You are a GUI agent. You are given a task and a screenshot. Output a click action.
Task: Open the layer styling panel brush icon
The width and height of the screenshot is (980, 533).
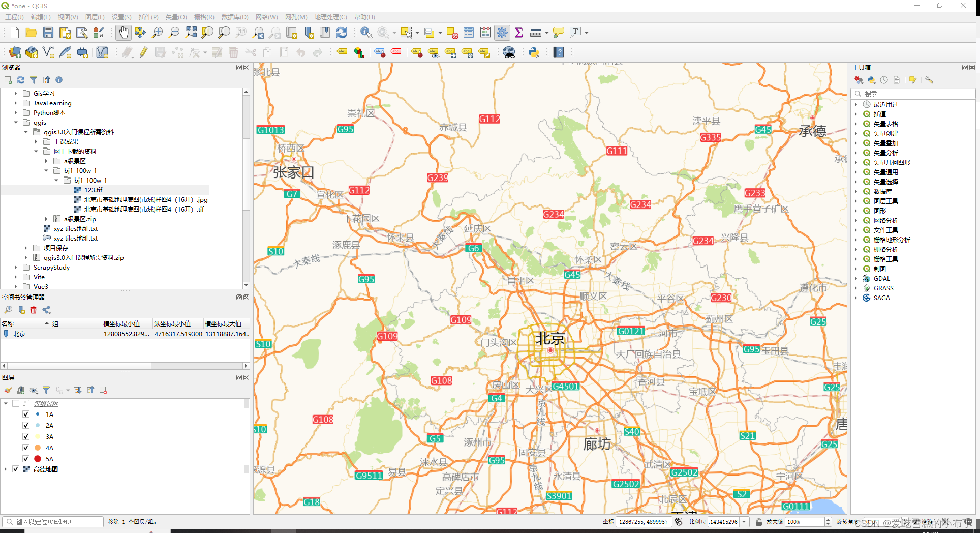(8, 390)
